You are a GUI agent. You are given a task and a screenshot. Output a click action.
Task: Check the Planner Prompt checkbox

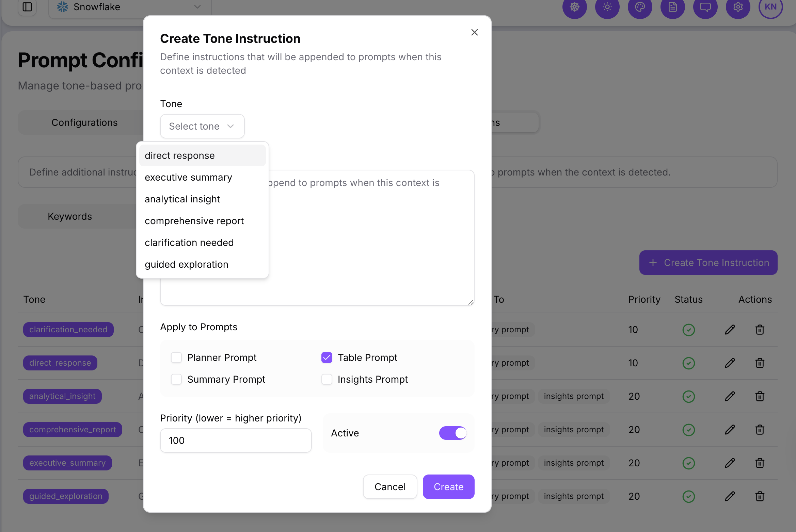point(176,358)
